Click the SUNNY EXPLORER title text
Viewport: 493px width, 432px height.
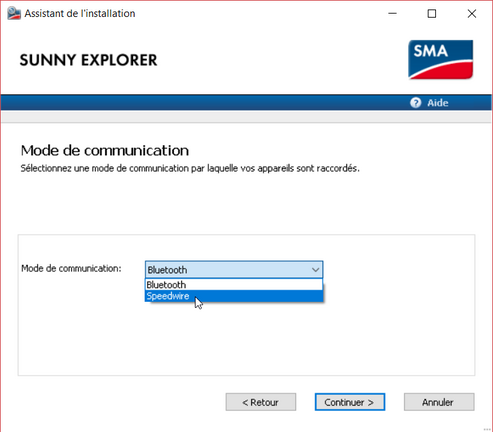[x=88, y=60]
